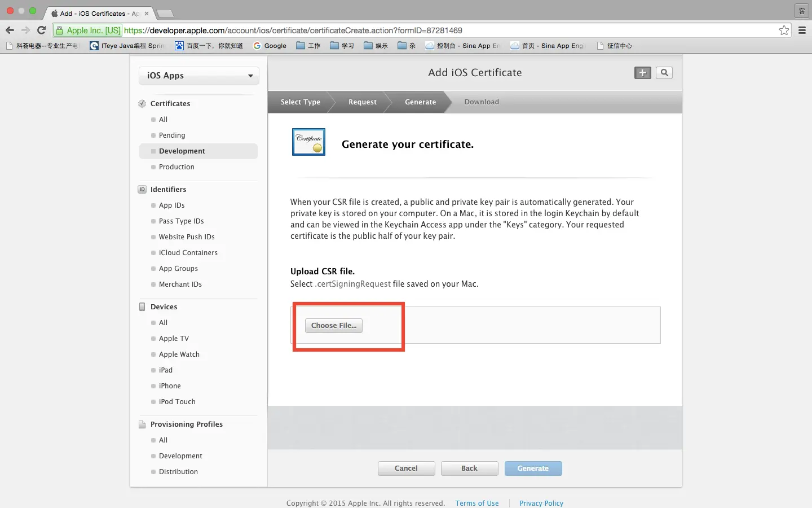
Task: Open the 首页 Sina App Engine bookmark
Action: point(548,46)
